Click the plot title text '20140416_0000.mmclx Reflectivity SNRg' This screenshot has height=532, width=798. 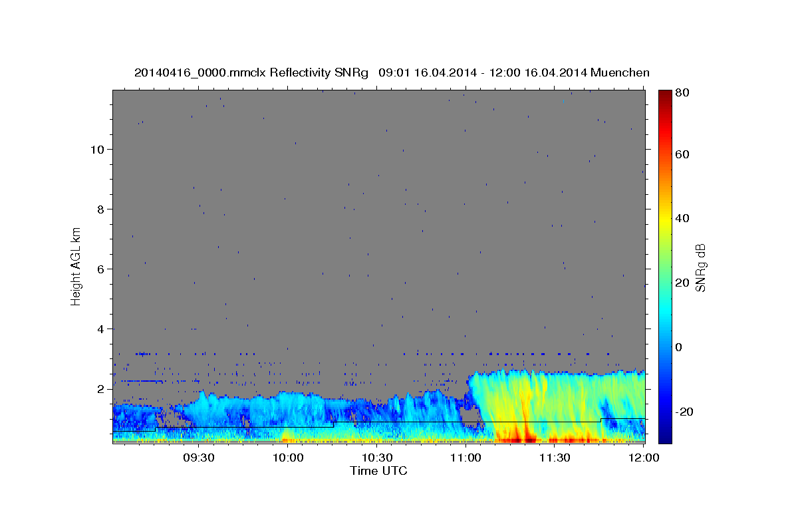click(251, 72)
